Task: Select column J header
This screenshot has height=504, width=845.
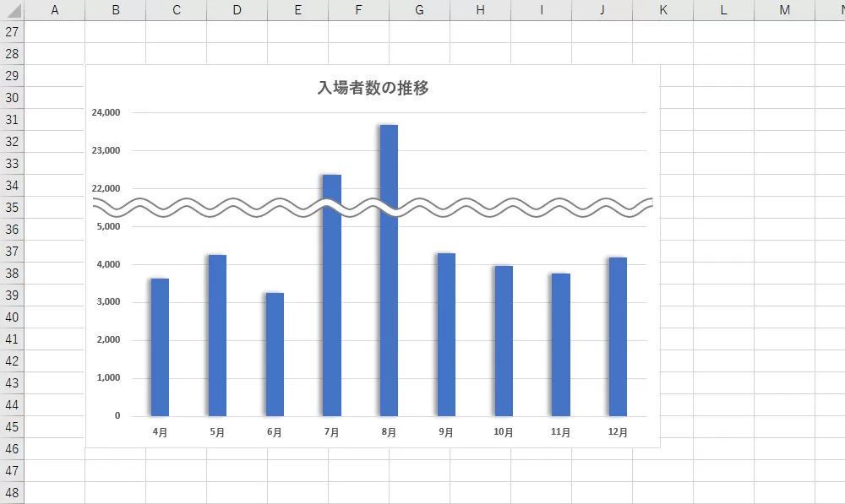Action: click(x=602, y=10)
